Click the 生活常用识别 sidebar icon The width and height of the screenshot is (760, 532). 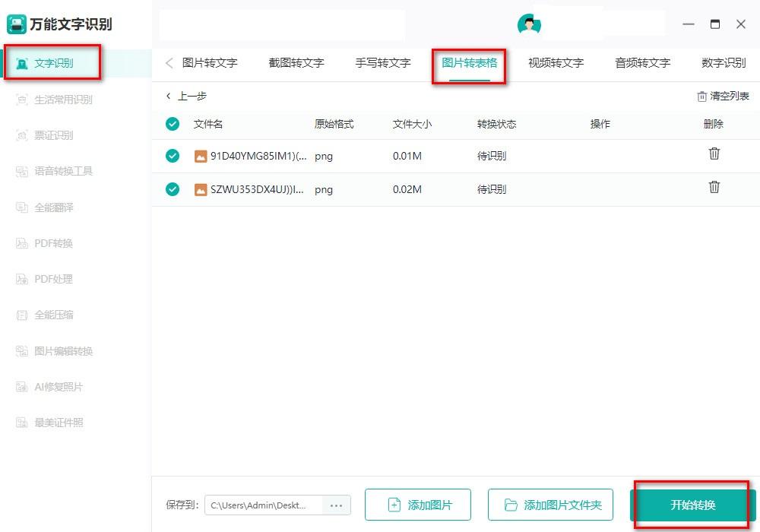tap(22, 100)
